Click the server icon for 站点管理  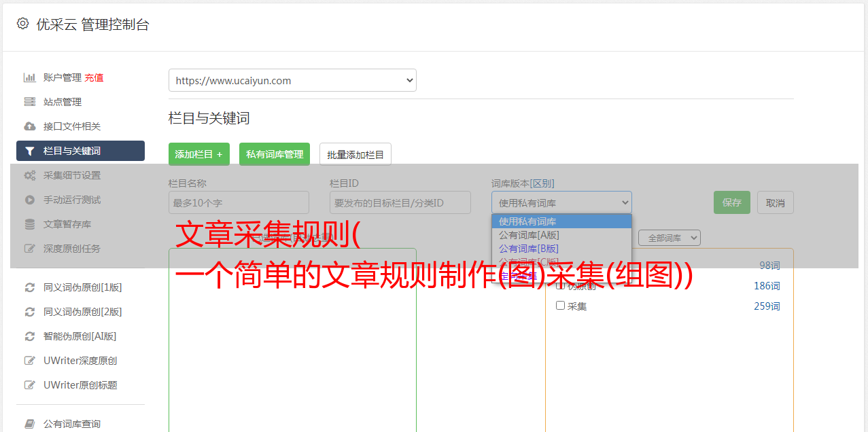click(x=30, y=102)
